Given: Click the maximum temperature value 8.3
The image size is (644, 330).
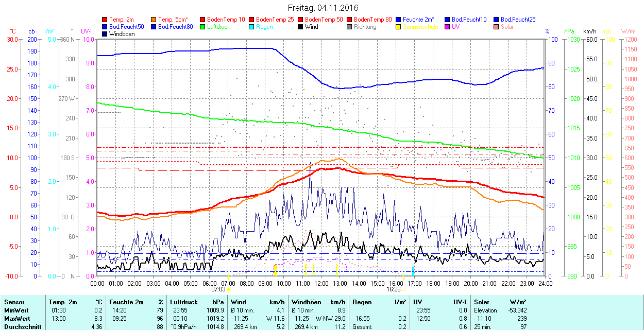Looking at the screenshot, I should click(x=98, y=319).
